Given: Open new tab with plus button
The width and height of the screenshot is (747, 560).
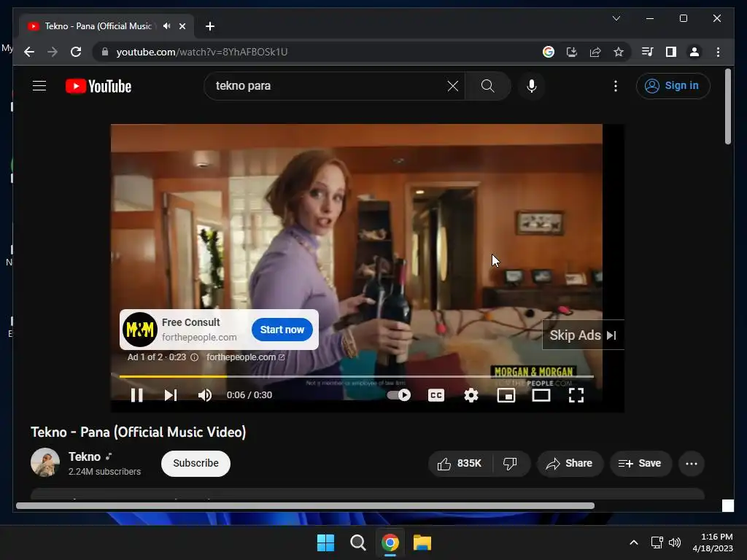Looking at the screenshot, I should [x=209, y=26].
